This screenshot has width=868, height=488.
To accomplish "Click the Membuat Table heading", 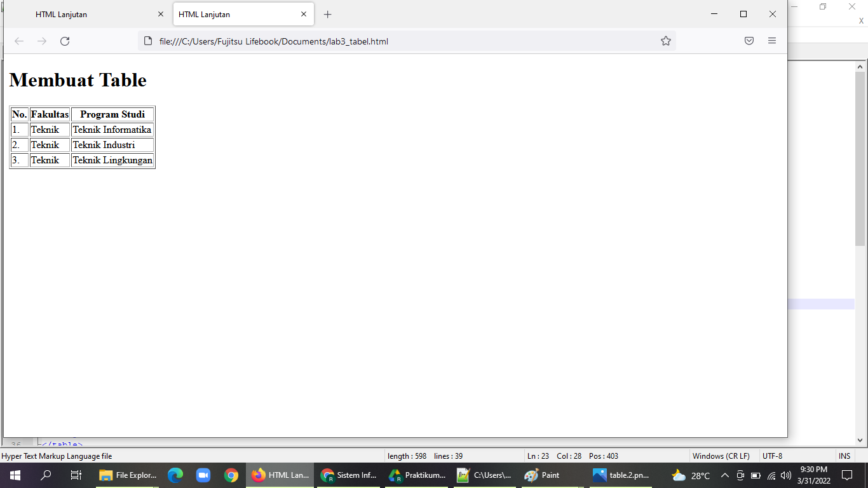I will click(x=78, y=80).
